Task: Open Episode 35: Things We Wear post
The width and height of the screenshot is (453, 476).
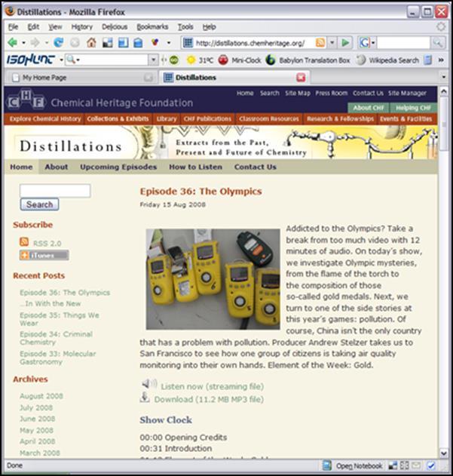Action: (59, 319)
